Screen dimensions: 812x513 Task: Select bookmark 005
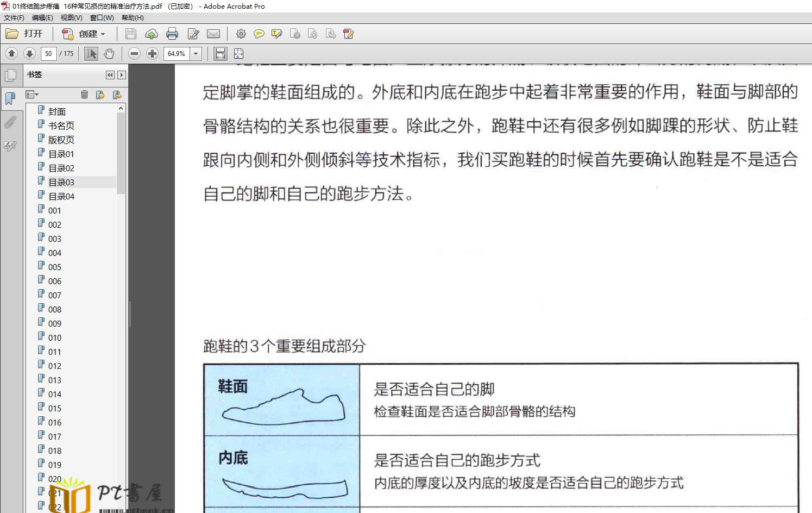point(54,267)
